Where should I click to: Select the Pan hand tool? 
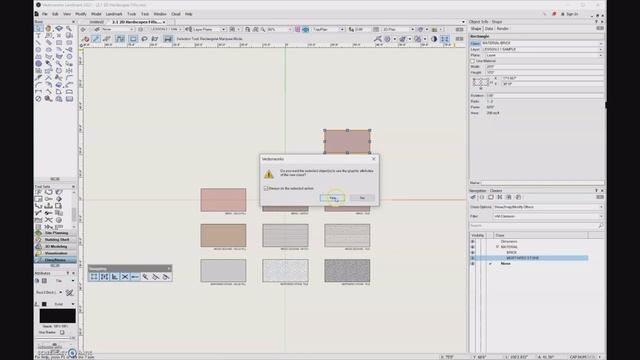point(49,29)
